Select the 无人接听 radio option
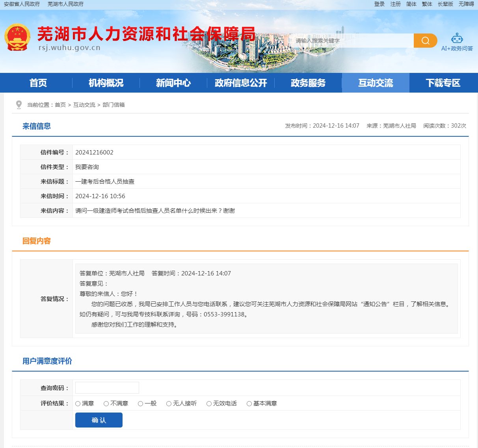 coord(169,403)
